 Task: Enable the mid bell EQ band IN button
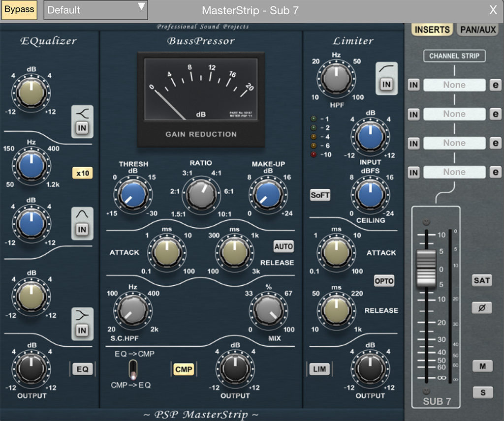pyautogui.click(x=82, y=229)
